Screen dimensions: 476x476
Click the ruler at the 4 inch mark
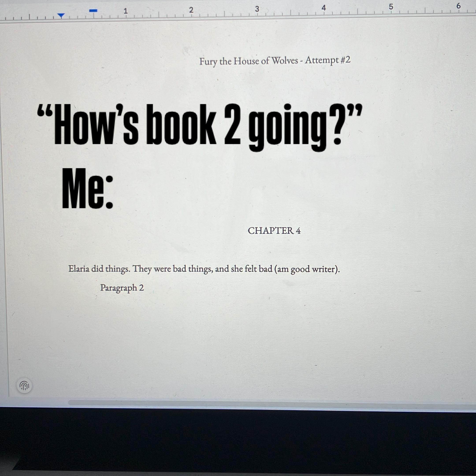(324, 8)
